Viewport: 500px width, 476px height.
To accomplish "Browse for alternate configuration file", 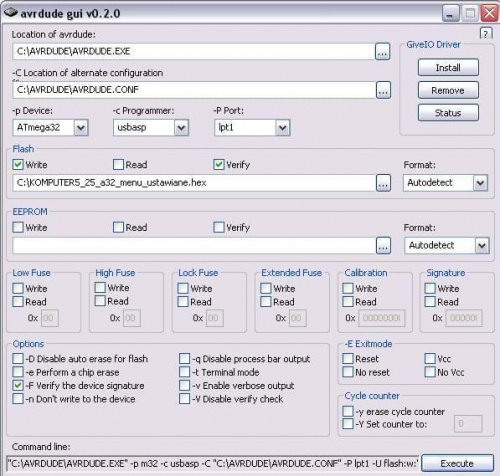I will point(383,90).
